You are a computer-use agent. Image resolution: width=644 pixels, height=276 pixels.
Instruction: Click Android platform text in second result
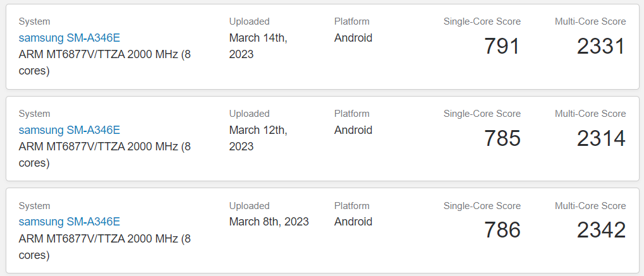(x=353, y=130)
